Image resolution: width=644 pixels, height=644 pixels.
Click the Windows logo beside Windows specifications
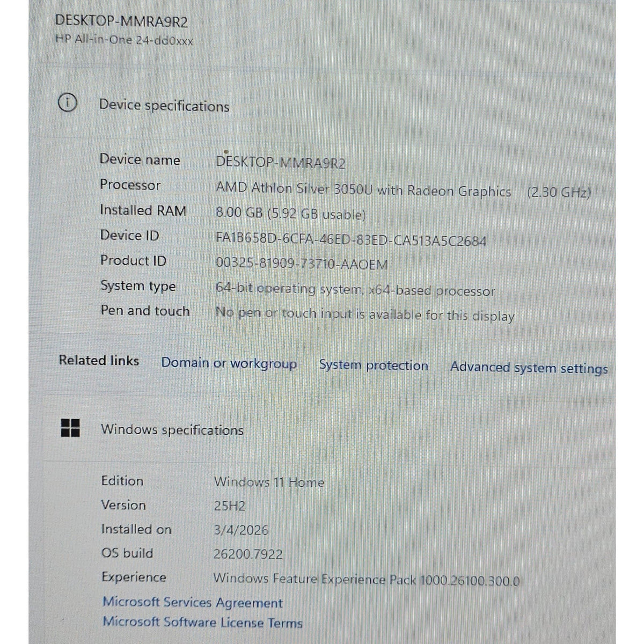(70, 428)
